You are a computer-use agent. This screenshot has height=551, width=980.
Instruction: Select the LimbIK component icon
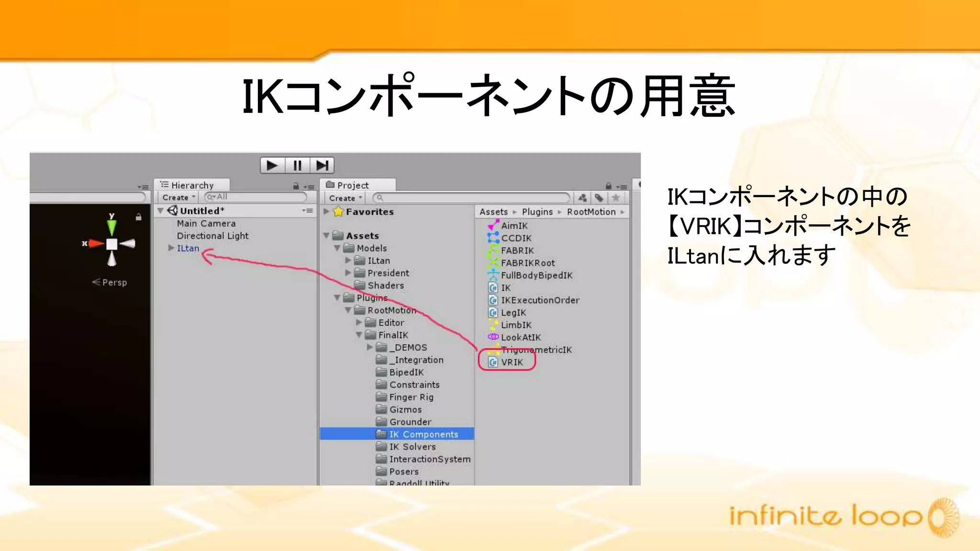(x=493, y=325)
